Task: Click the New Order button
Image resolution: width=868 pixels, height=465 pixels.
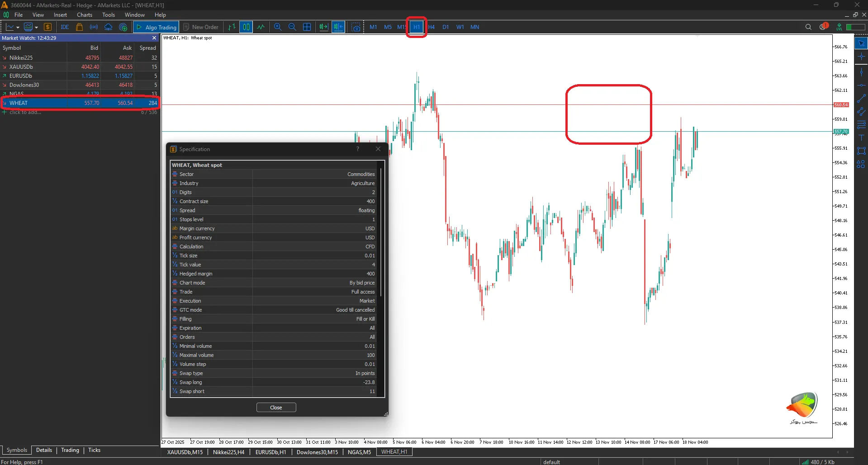Action: tap(201, 27)
